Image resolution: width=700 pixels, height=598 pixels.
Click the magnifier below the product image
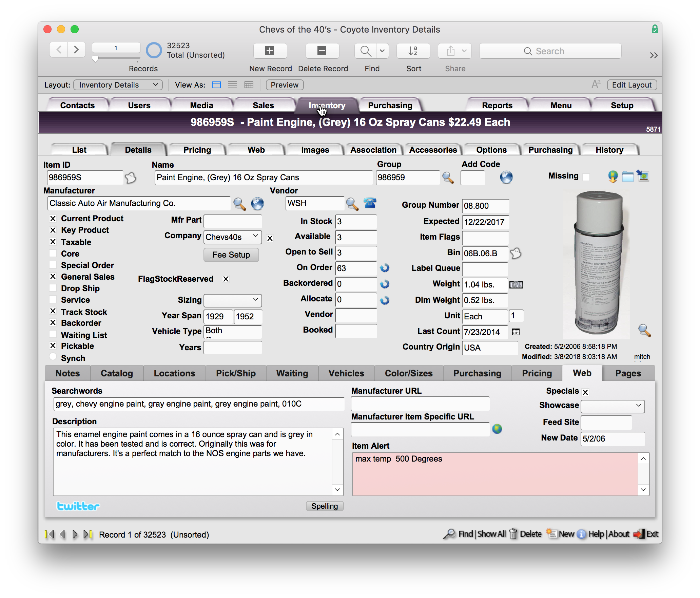click(644, 330)
